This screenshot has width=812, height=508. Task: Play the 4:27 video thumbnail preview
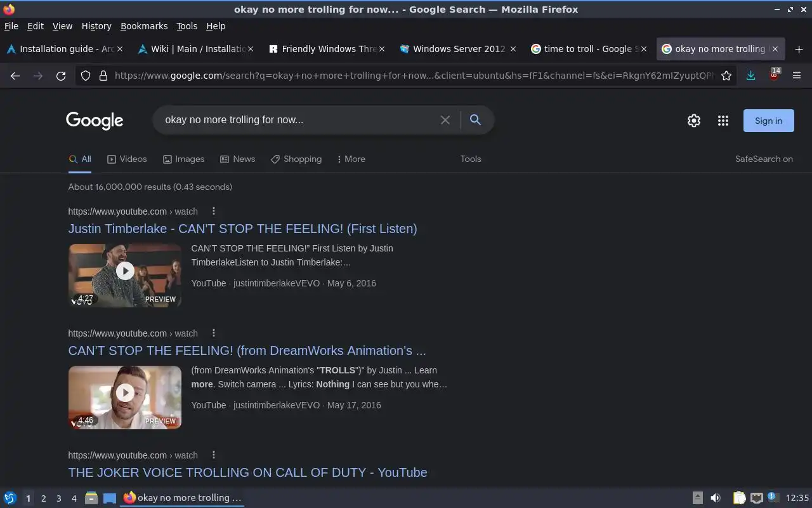[x=125, y=276]
